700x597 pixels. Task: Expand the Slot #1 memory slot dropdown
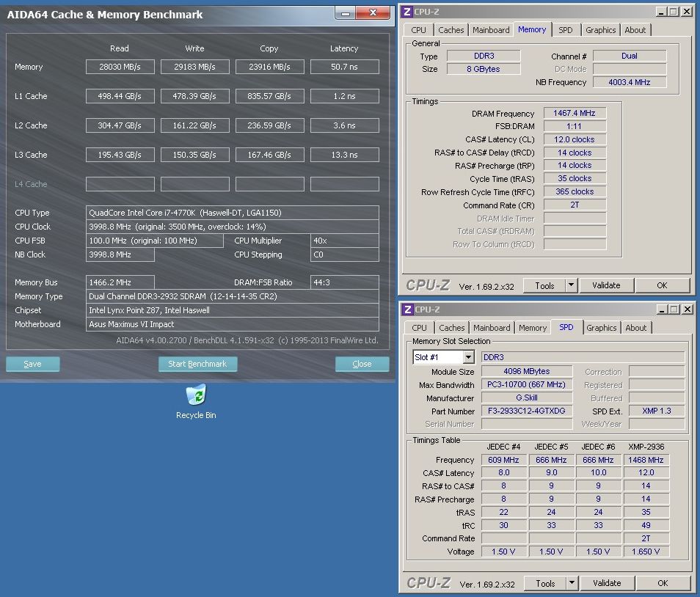click(x=468, y=357)
